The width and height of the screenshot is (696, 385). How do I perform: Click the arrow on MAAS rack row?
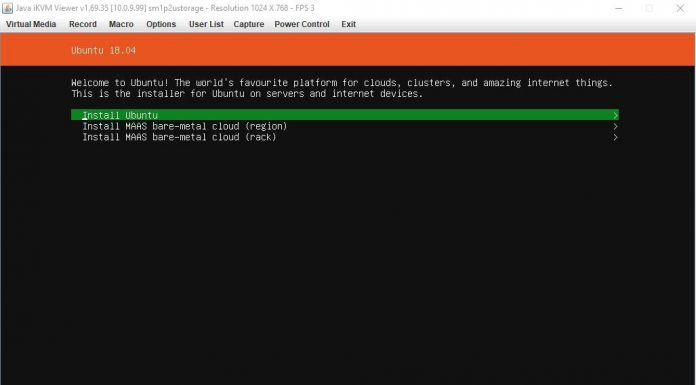pyautogui.click(x=615, y=138)
